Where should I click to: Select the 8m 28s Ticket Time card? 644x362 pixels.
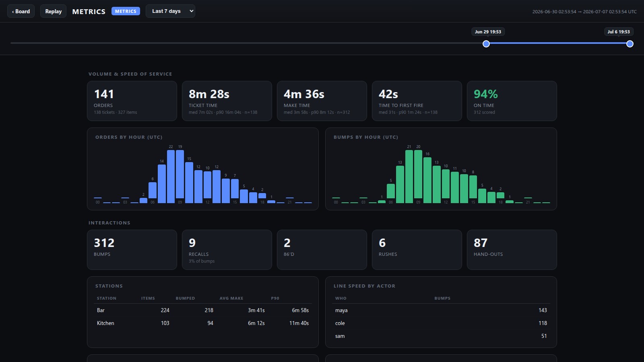click(227, 101)
